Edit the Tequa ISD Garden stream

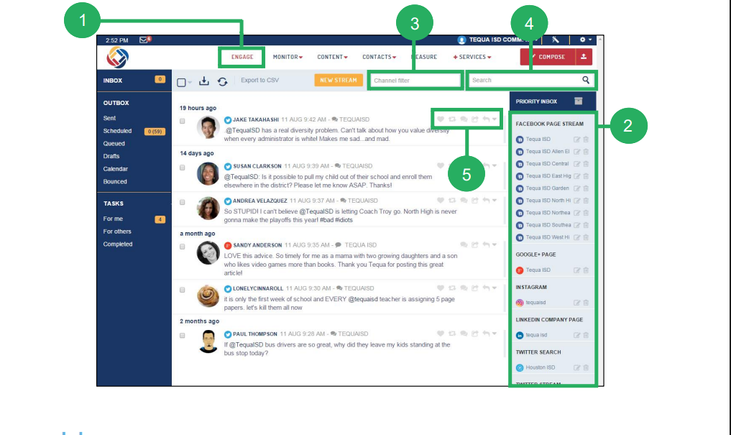coord(577,188)
